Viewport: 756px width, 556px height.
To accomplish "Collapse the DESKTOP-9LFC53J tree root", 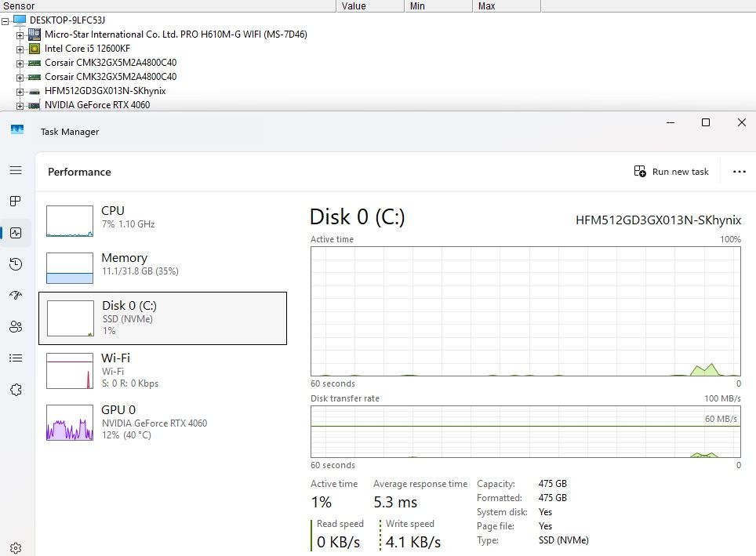I will point(6,20).
